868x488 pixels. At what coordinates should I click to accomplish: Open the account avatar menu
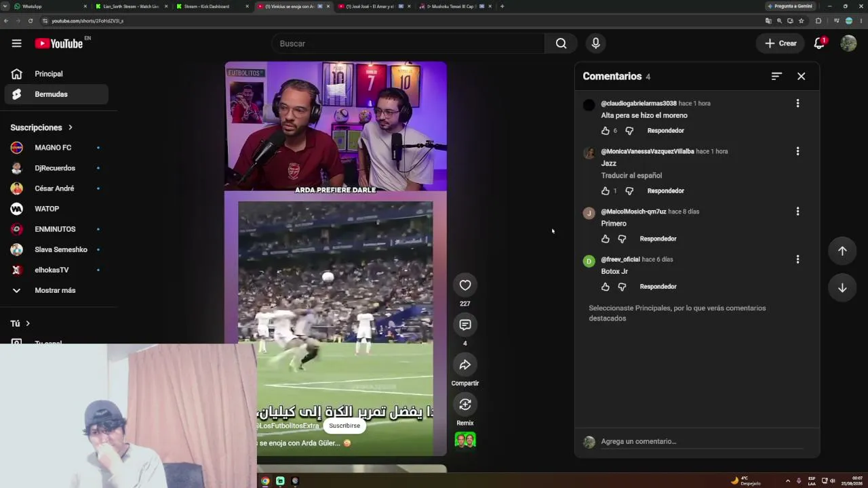click(x=848, y=43)
